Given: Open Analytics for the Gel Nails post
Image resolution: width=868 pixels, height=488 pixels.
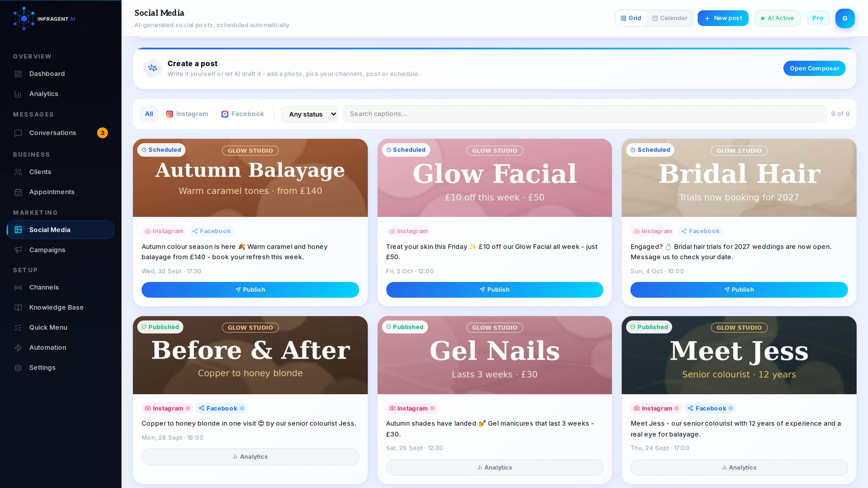Looking at the screenshot, I should [x=494, y=468].
